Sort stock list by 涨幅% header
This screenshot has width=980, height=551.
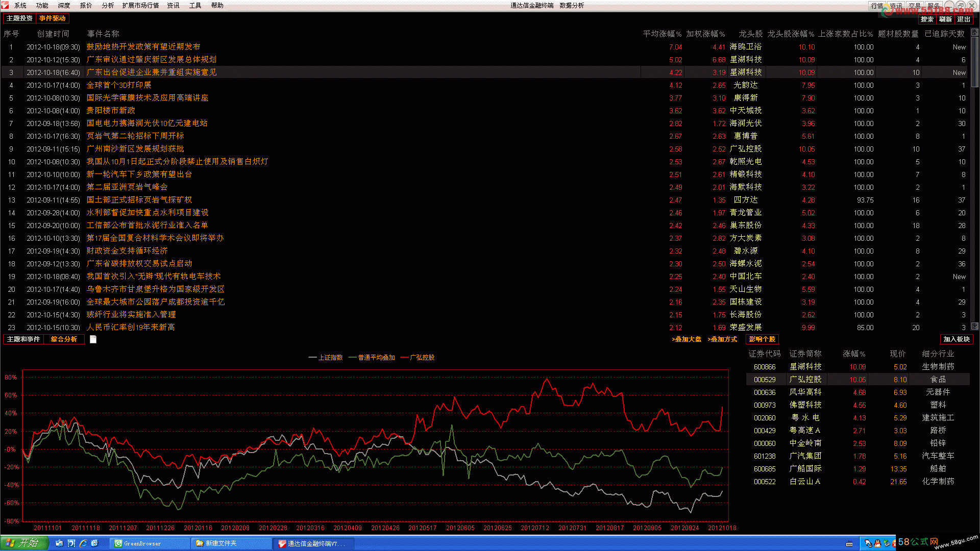coord(854,354)
